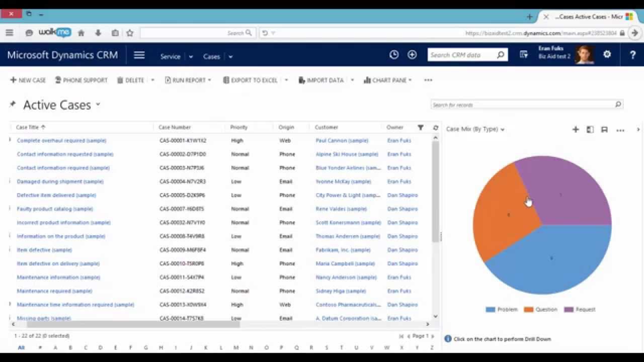The image size is (644, 362).
Task: Open the Dynamics CRM navigation menu icon
Action: [x=139, y=55]
